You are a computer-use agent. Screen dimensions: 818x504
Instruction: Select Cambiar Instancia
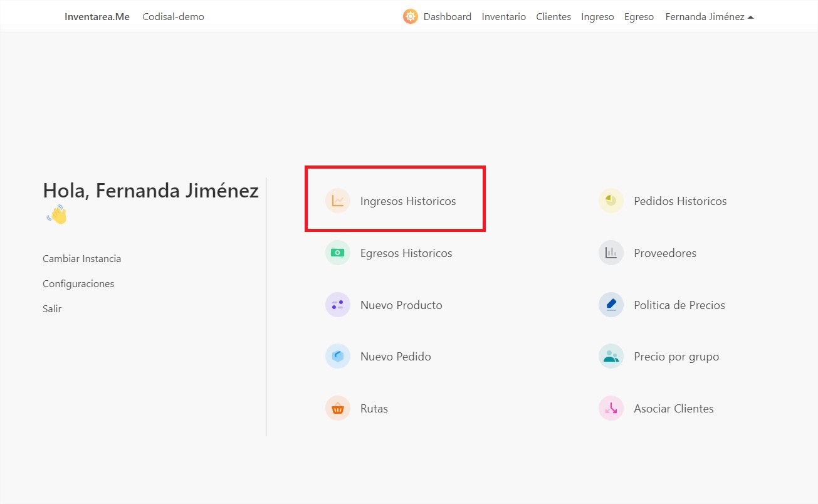81,258
